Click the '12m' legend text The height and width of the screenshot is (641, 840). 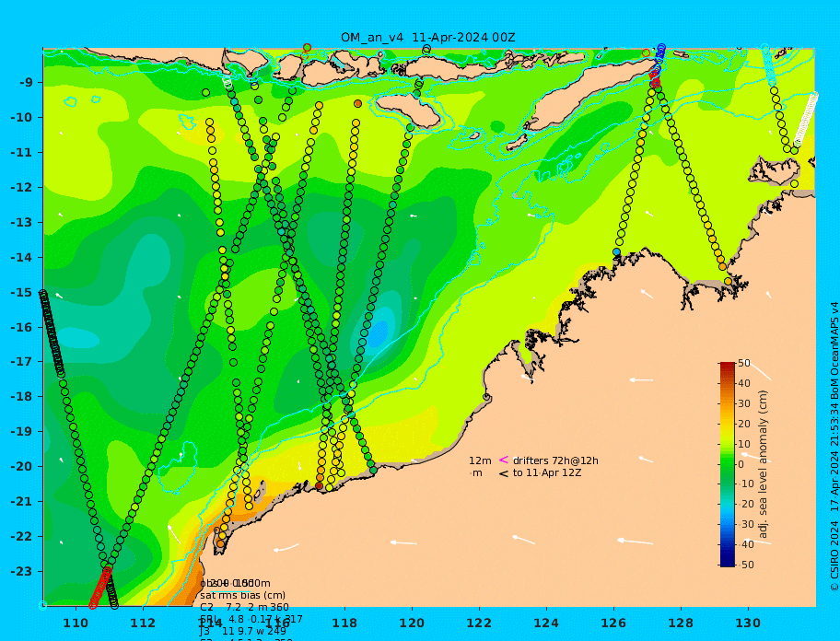(x=480, y=460)
